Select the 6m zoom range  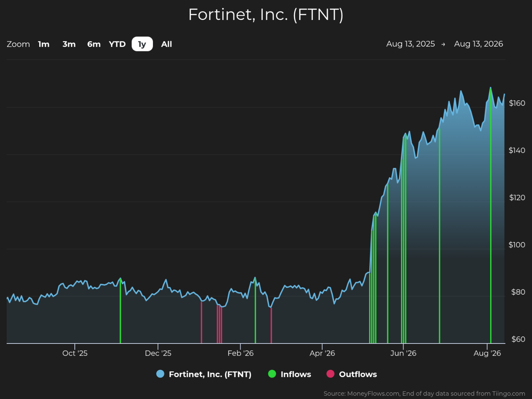[94, 44]
